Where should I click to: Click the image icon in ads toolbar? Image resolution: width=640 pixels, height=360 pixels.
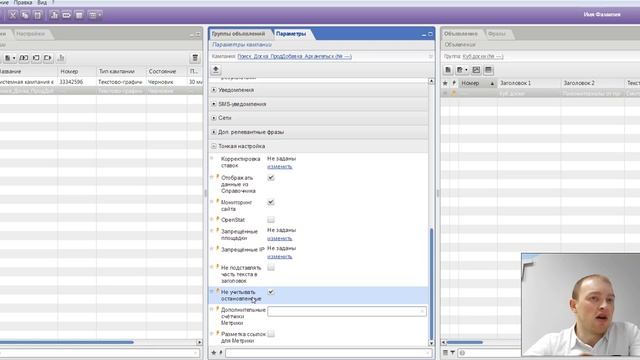(476, 70)
